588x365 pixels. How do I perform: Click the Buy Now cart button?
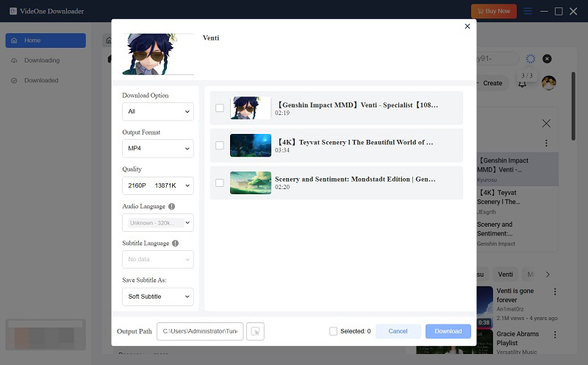point(494,11)
